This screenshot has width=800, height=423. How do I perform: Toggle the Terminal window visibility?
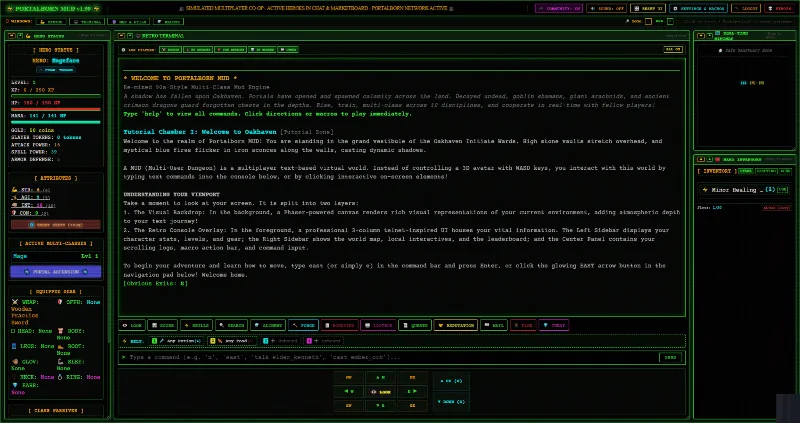pos(87,21)
